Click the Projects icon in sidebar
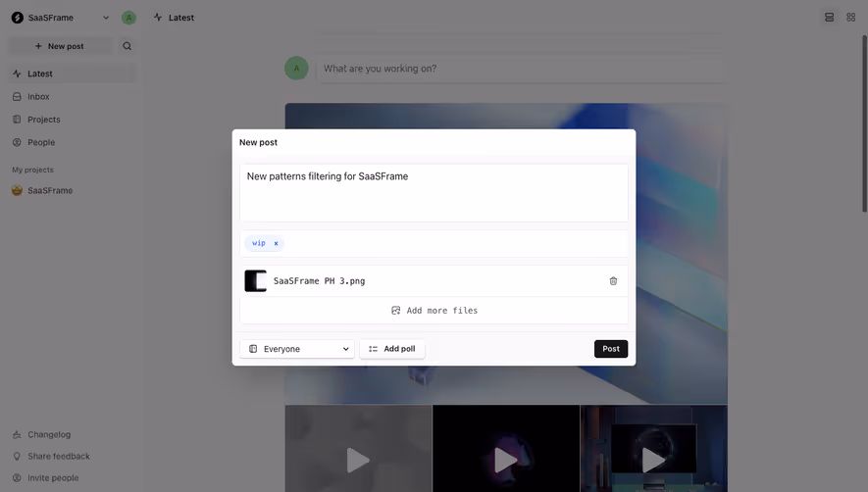The width and height of the screenshot is (868, 492). click(17, 120)
